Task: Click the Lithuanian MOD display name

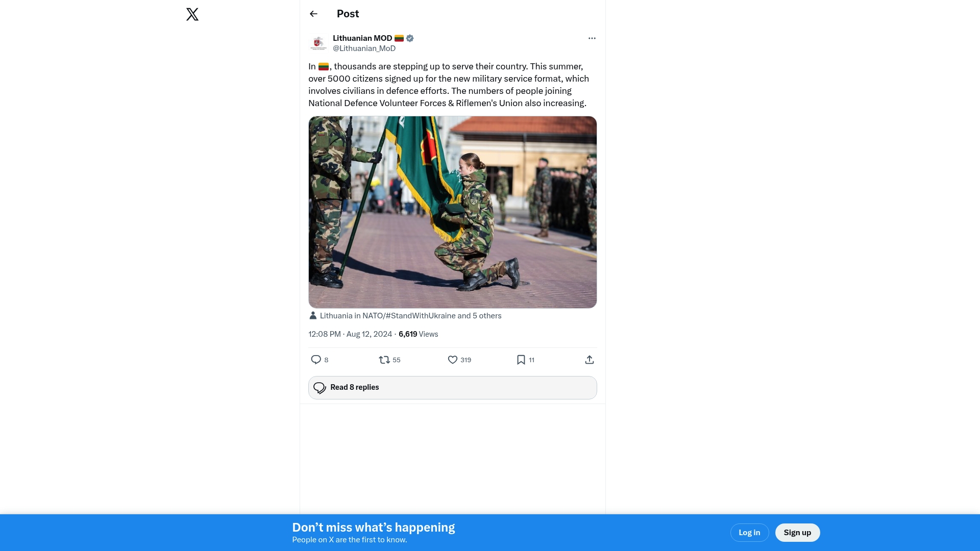Action: tap(362, 38)
